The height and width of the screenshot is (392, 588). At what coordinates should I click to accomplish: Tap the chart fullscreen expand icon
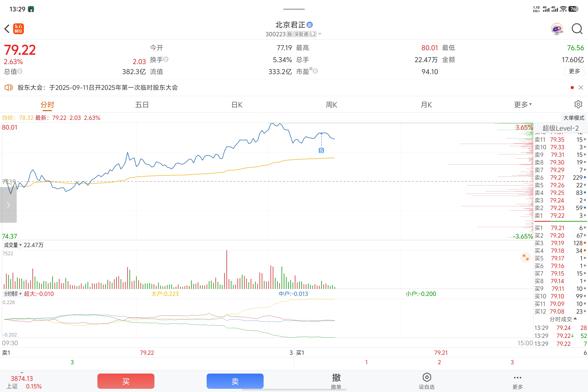pyautogui.click(x=526, y=257)
